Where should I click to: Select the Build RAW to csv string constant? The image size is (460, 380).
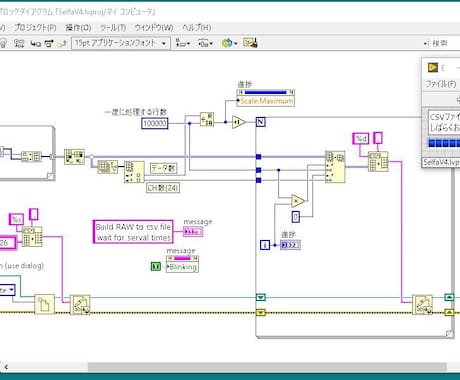pyautogui.click(x=133, y=232)
